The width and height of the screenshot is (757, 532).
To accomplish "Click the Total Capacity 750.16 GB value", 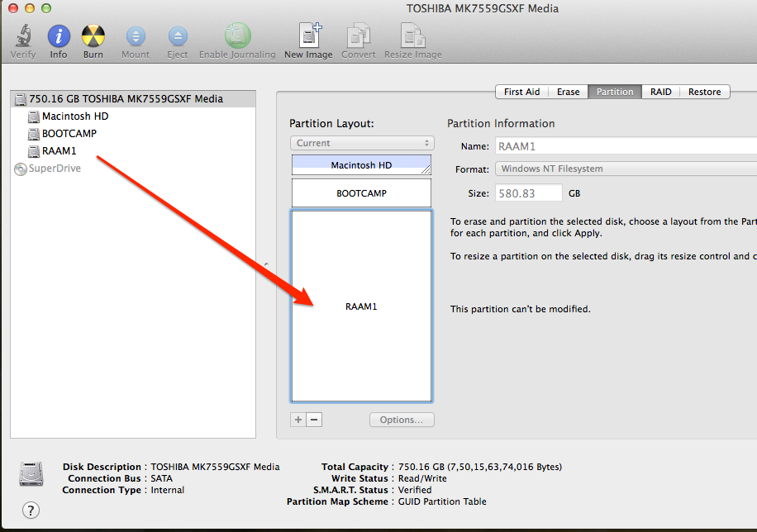I will coord(480,467).
